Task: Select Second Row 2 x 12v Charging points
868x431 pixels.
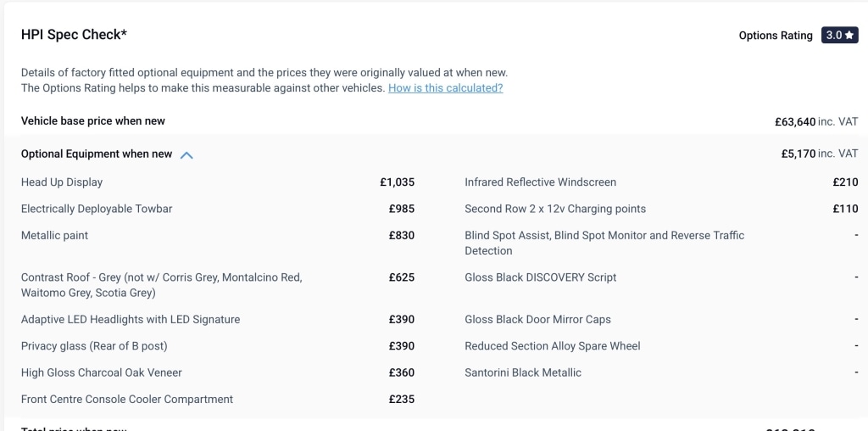Action: click(555, 209)
